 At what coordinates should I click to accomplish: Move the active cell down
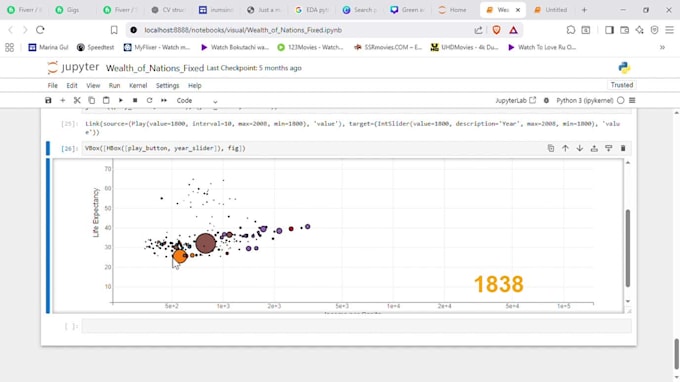(x=579, y=148)
